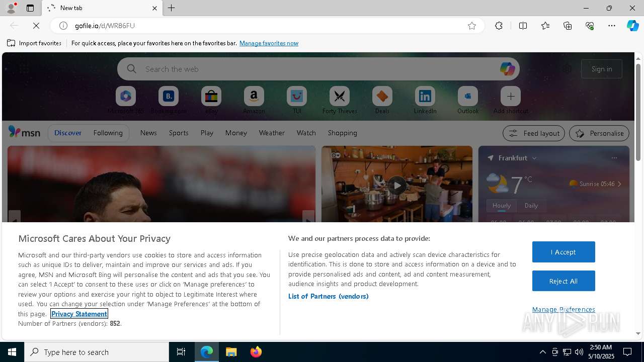Select the Following feed tab

click(x=108, y=133)
